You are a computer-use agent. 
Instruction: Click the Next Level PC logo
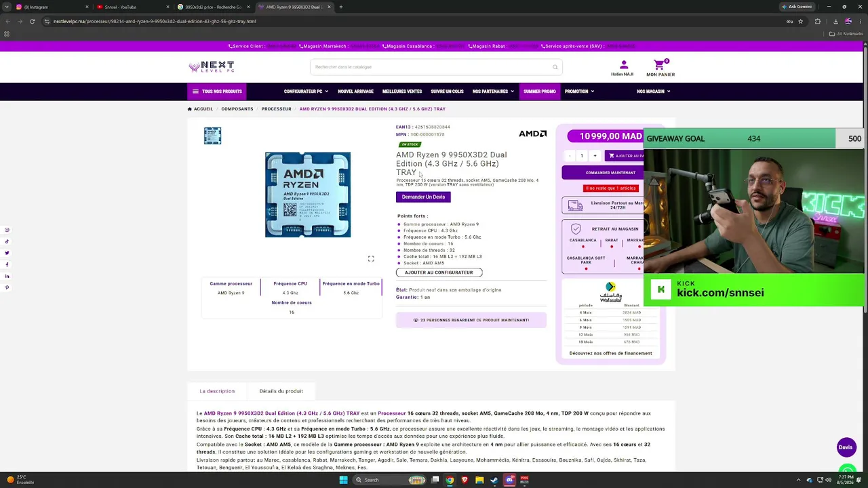point(212,66)
